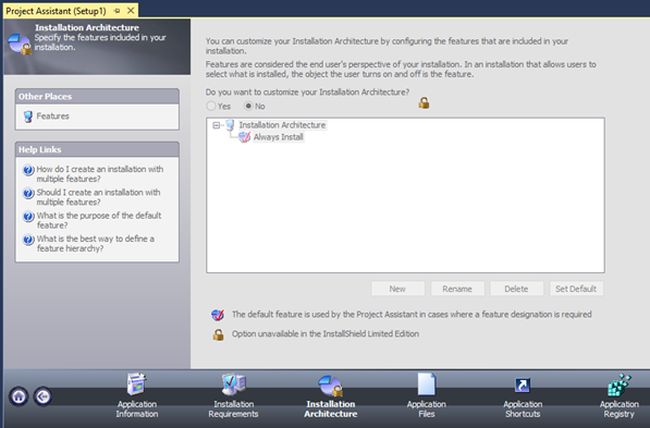Go back with the left arrow button

click(x=43, y=396)
